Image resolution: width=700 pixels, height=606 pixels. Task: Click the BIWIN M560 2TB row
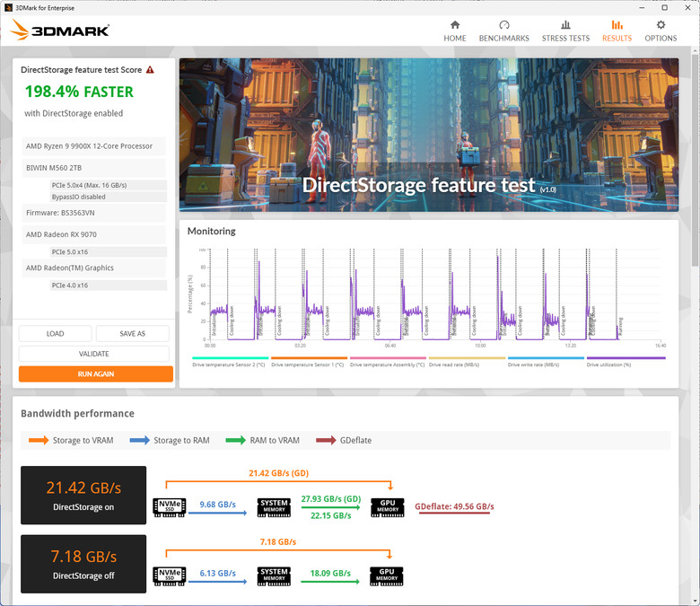[93, 168]
